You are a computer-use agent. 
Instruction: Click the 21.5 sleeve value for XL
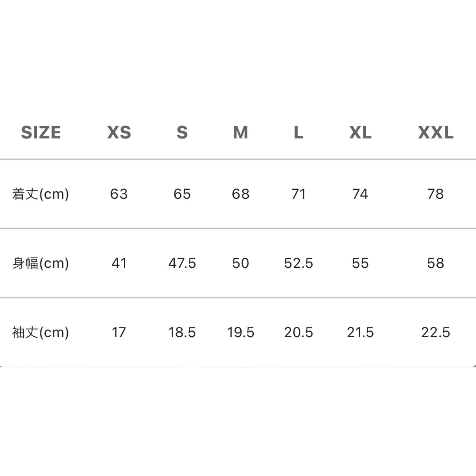click(x=360, y=332)
